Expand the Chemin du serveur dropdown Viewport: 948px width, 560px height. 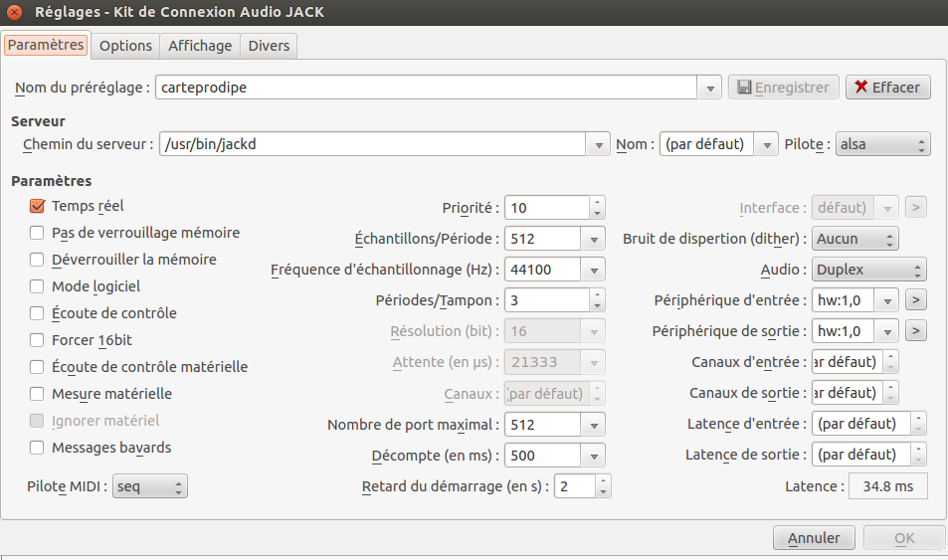click(x=598, y=144)
